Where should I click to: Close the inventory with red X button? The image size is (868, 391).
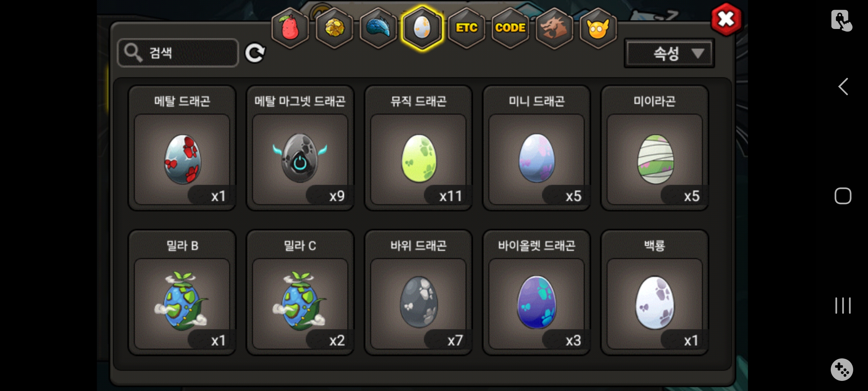pyautogui.click(x=726, y=19)
